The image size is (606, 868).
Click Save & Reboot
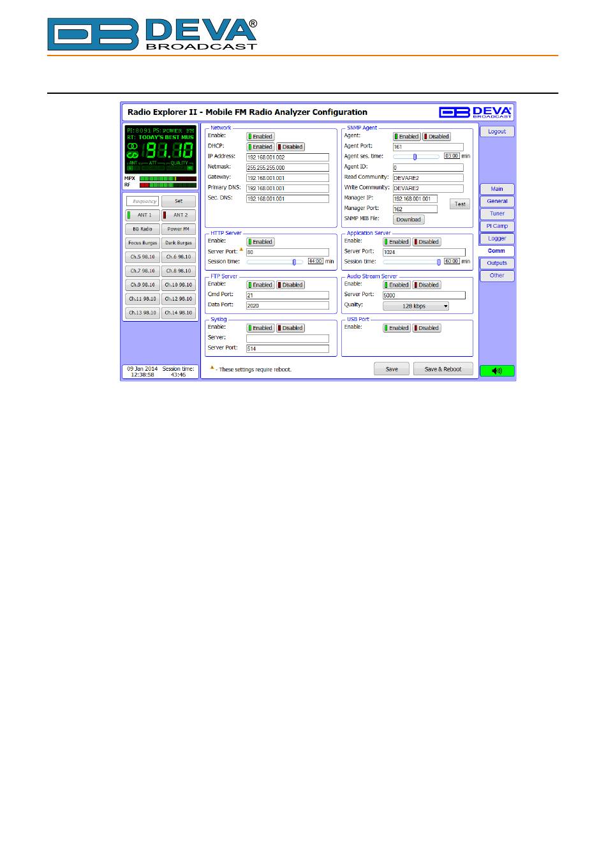pyautogui.click(x=443, y=369)
